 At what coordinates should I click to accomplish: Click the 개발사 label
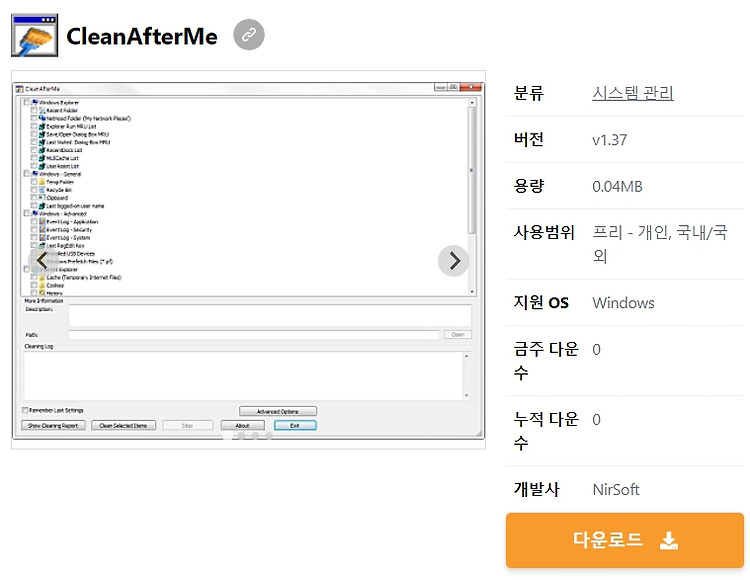click(536, 489)
